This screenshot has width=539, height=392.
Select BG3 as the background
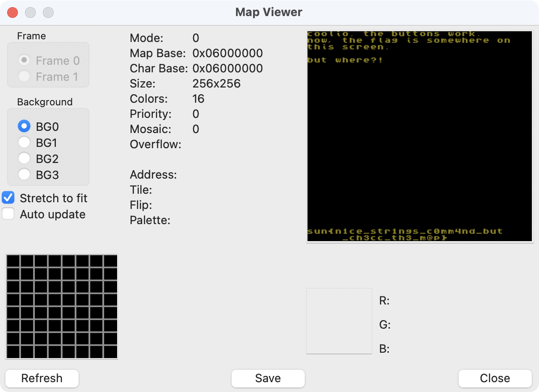pyautogui.click(x=24, y=175)
